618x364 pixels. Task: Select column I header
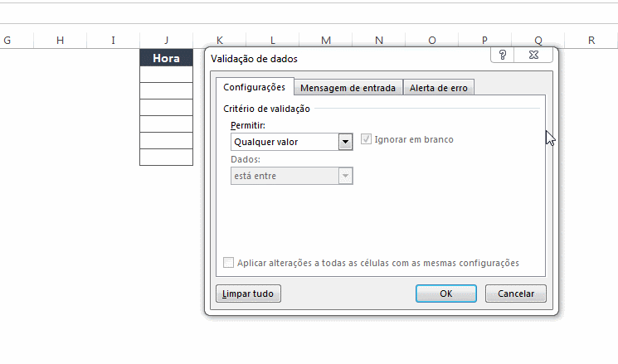tap(113, 40)
